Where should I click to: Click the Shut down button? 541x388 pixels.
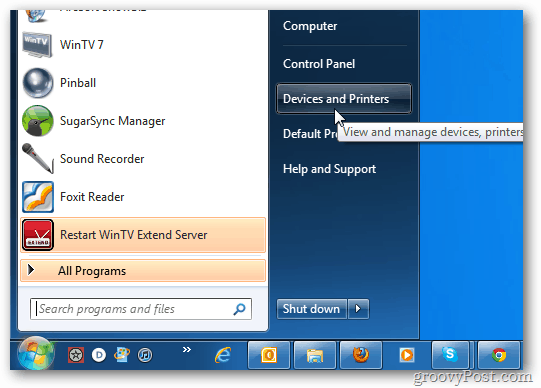tap(312, 309)
